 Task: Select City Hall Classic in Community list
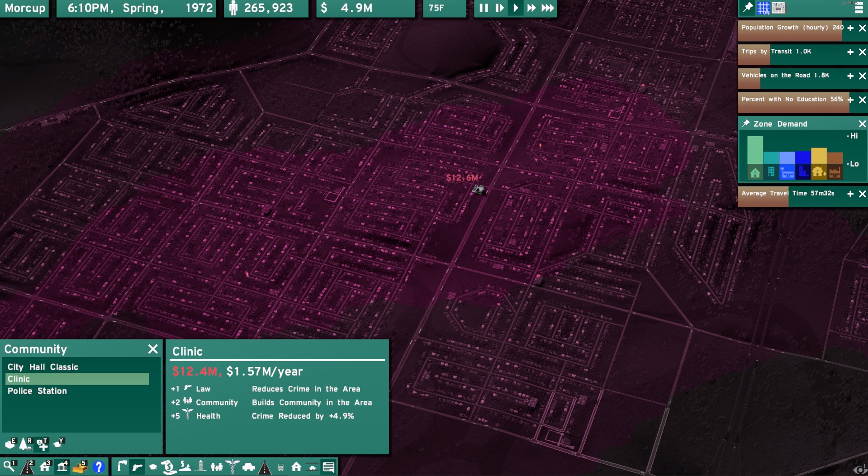77,367
